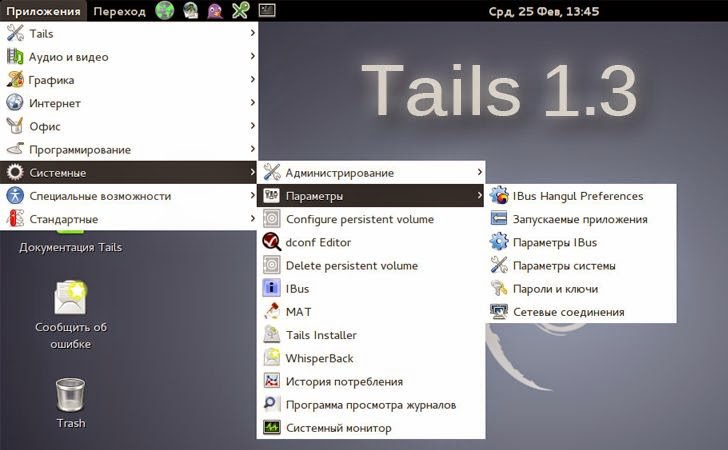The height and width of the screenshot is (450, 728).
Task: Open the Стандартные category
Action: coord(129,219)
